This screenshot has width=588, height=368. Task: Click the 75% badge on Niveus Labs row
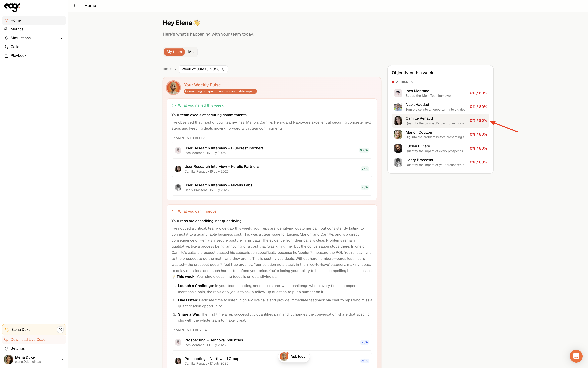pyautogui.click(x=364, y=187)
